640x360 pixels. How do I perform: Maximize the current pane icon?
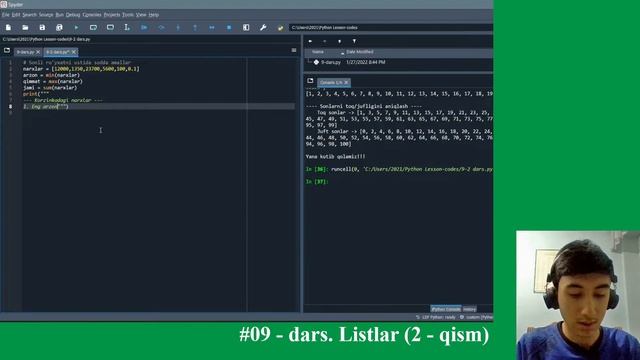[x=246, y=27]
